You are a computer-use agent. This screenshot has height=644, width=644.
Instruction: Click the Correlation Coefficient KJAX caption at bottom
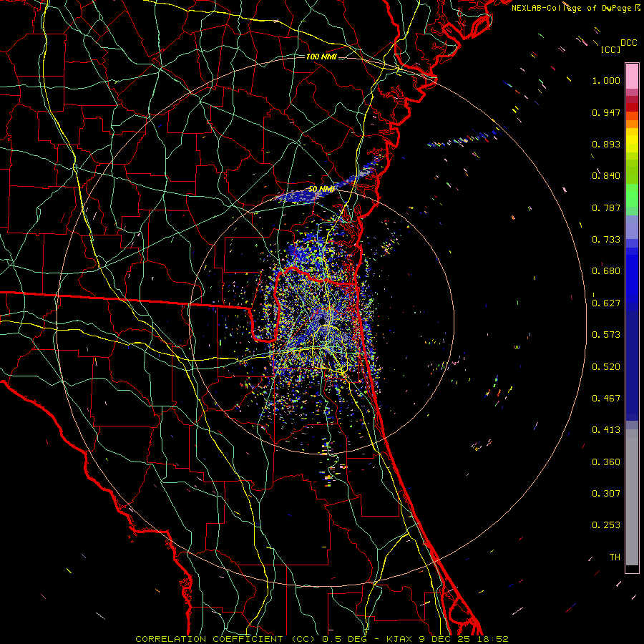[322, 639]
